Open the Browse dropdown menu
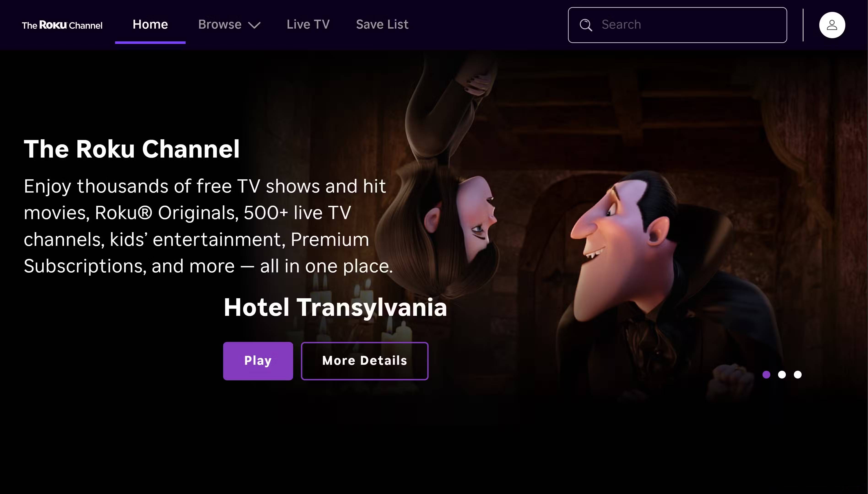The image size is (868, 494). coord(229,24)
